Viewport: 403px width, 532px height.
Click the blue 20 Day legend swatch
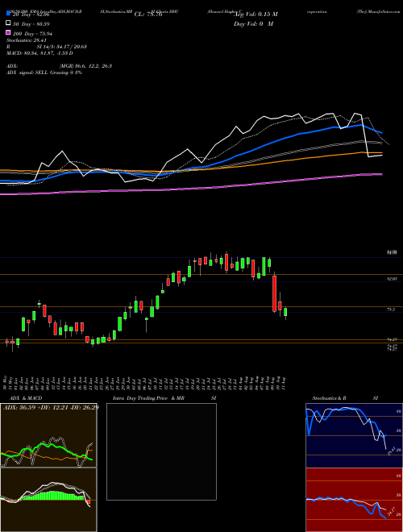(x=8, y=14)
